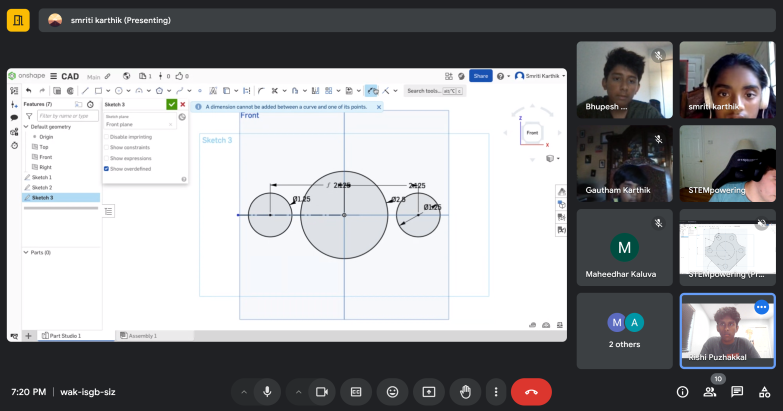Select the center point Circle tool
This screenshot has height=411, width=783.
click(119, 91)
